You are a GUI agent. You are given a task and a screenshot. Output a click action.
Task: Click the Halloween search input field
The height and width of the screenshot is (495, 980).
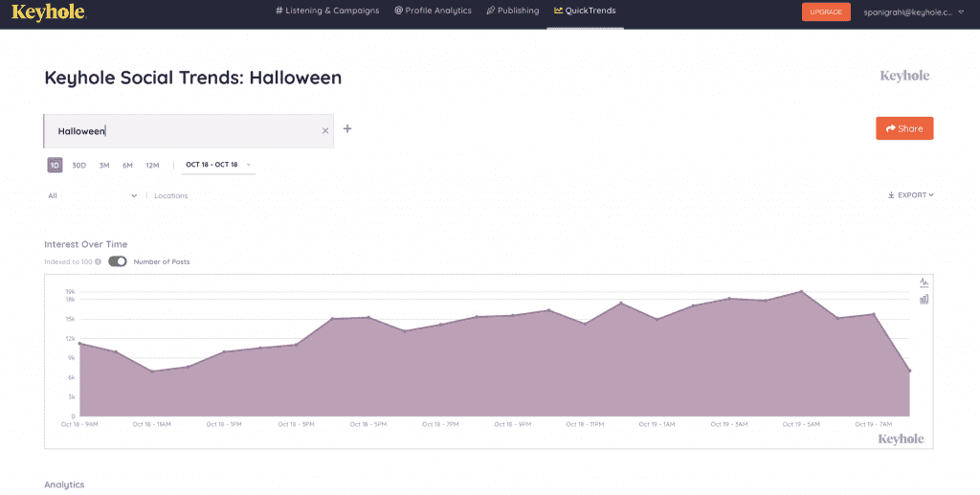189,131
